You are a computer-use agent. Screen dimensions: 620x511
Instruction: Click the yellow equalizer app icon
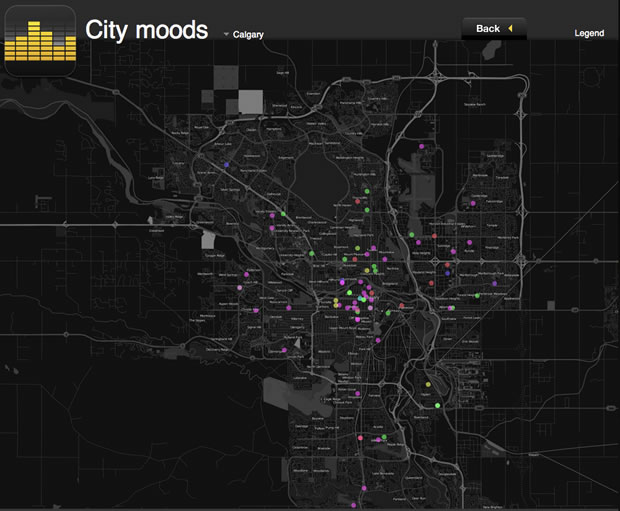[40, 41]
